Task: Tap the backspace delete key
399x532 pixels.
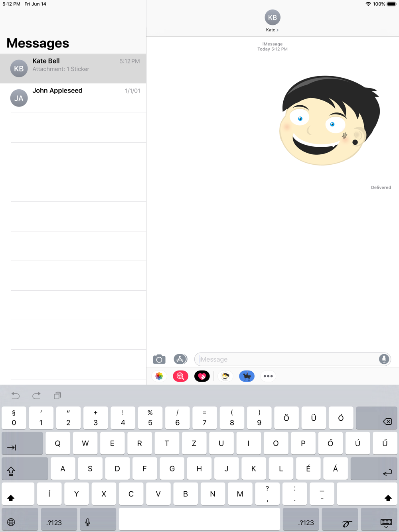Action: coord(377,418)
